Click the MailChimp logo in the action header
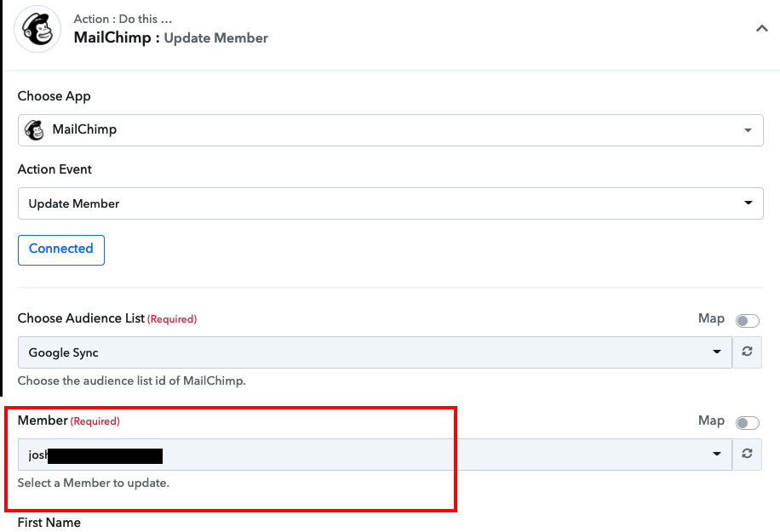 point(37,29)
